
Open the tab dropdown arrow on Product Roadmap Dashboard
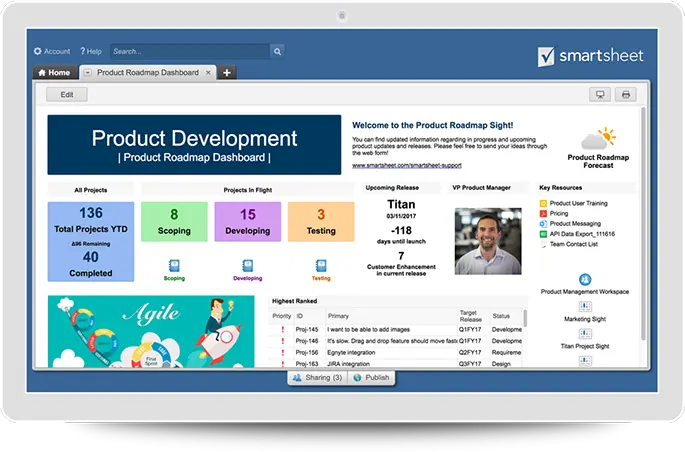coord(88,73)
